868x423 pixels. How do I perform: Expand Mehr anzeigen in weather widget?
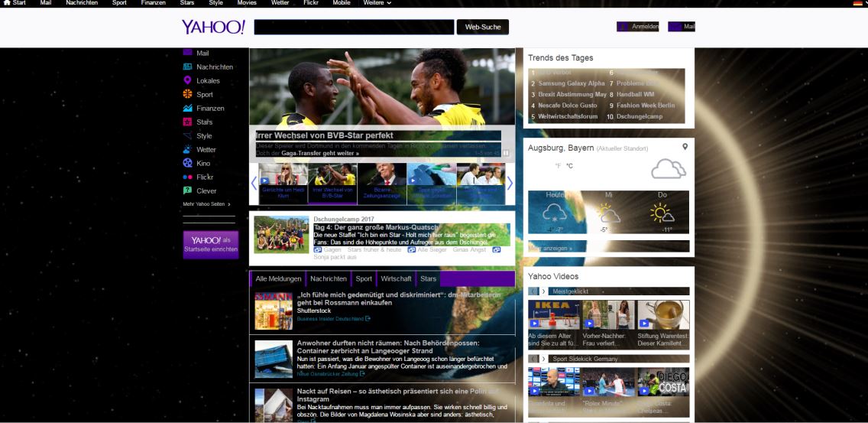(x=550, y=248)
